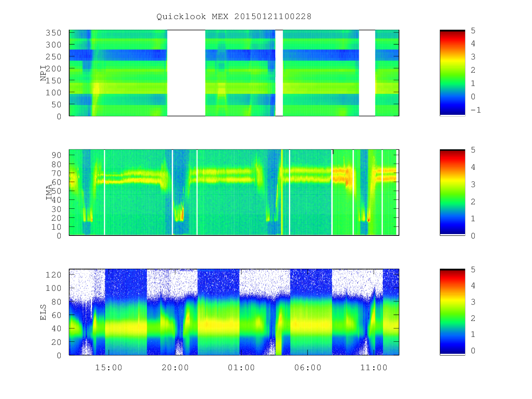Click the 5 label on ELS colorbar
532x399 pixels.
point(473,269)
